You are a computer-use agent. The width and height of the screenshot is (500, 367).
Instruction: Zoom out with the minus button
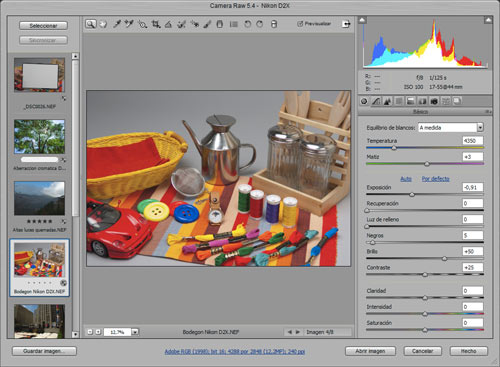(90, 332)
